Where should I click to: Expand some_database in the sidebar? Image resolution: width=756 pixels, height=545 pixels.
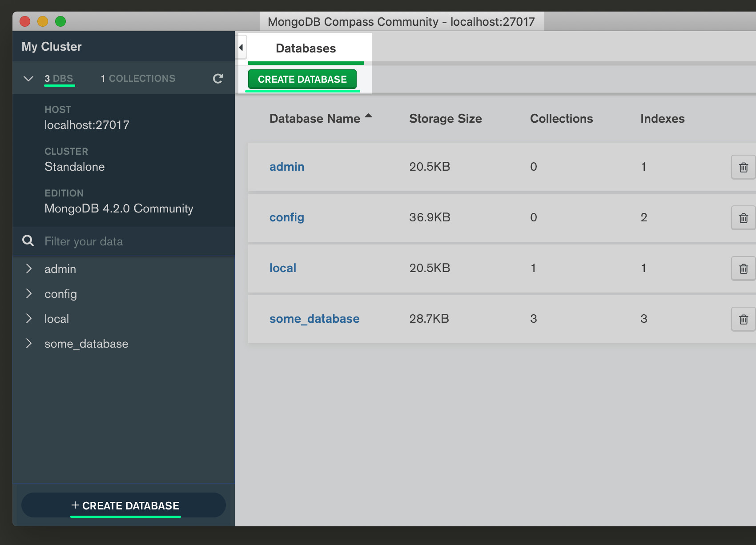(x=29, y=343)
